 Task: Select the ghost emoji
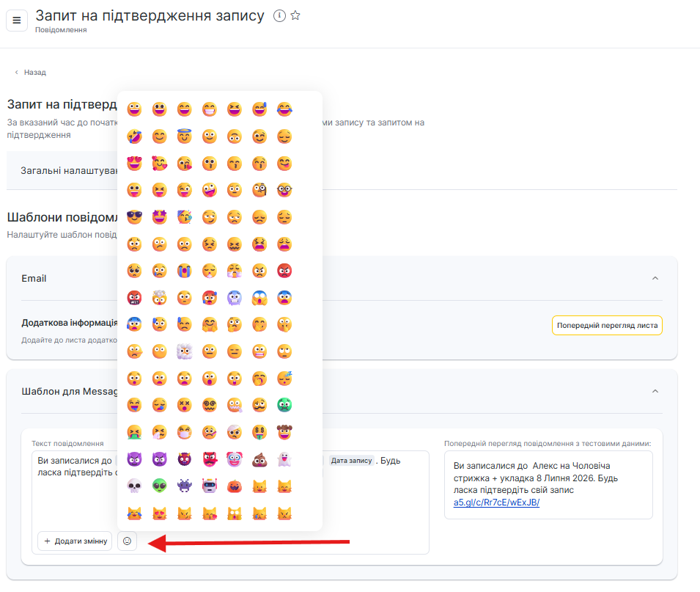click(284, 460)
